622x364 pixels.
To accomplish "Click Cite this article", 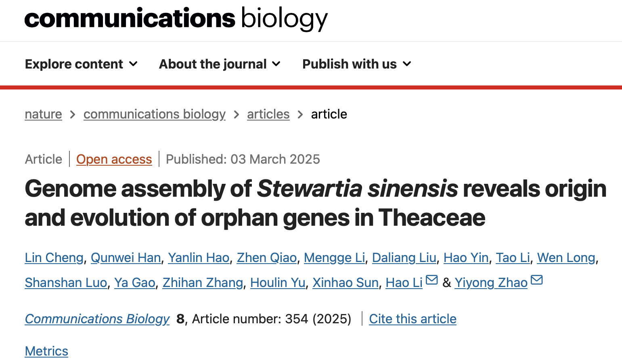I will click(x=413, y=319).
